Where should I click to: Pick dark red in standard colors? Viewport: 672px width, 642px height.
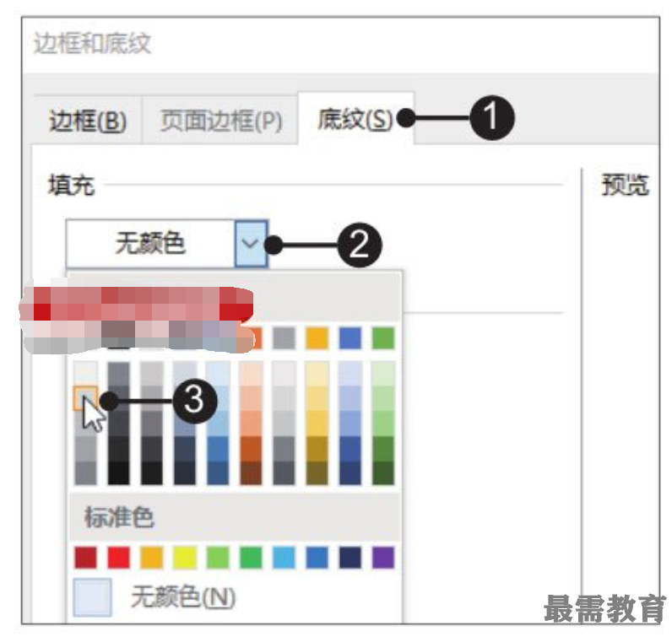(x=86, y=558)
